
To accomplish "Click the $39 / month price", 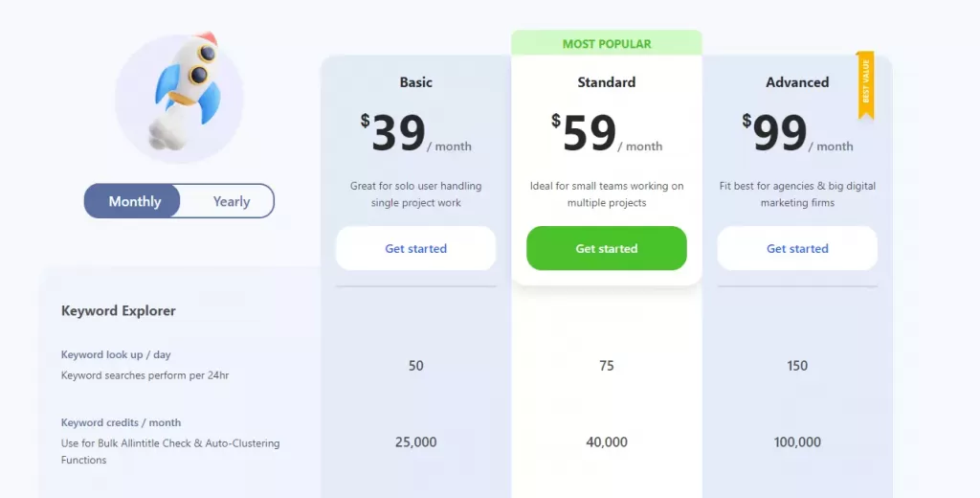I will pos(415,133).
